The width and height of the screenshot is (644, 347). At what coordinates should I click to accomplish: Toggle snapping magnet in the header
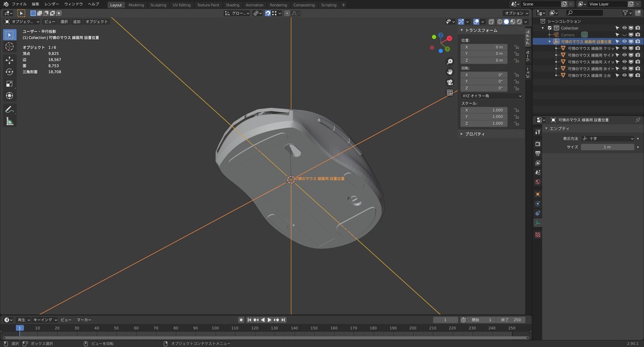point(267,13)
